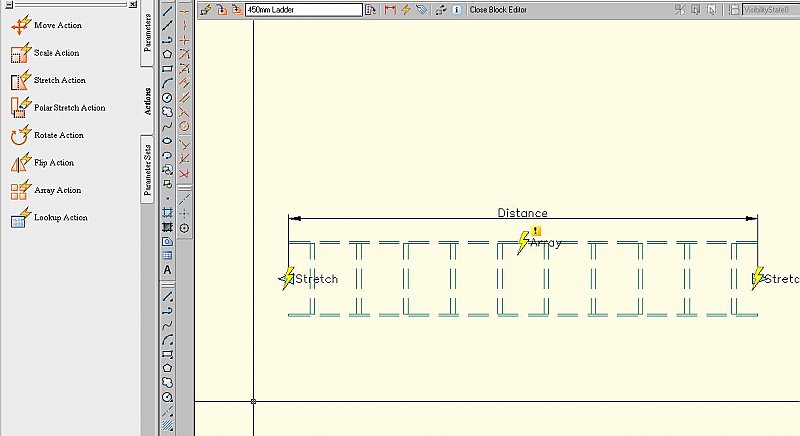Open the lower Circle flyout tool
This screenshot has height=436, width=800.
coord(167,397)
